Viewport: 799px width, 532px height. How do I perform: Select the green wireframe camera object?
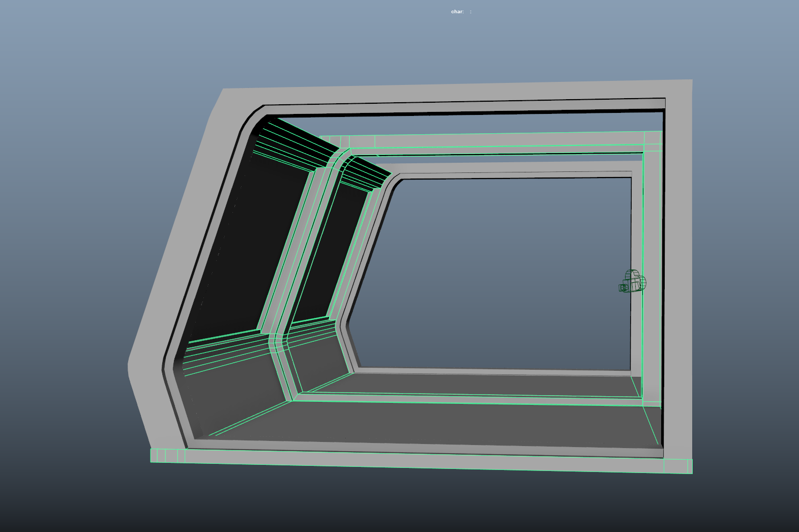(633, 282)
